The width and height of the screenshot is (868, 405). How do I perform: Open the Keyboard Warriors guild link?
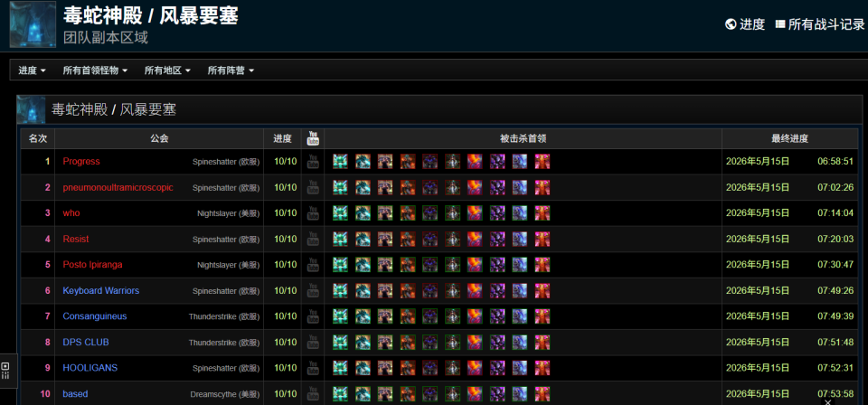coord(100,290)
